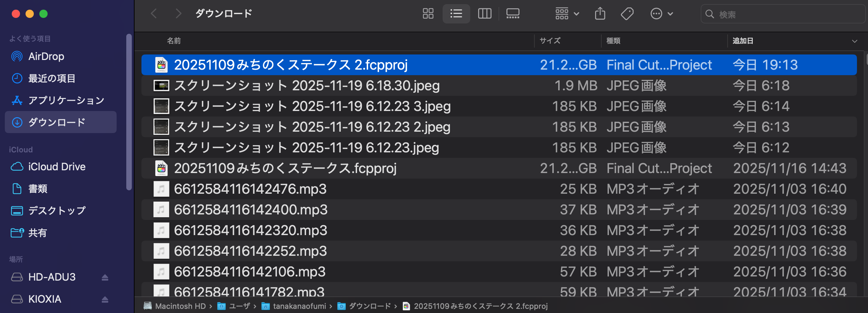
Task: Select the list view toggle
Action: pyautogui.click(x=456, y=14)
